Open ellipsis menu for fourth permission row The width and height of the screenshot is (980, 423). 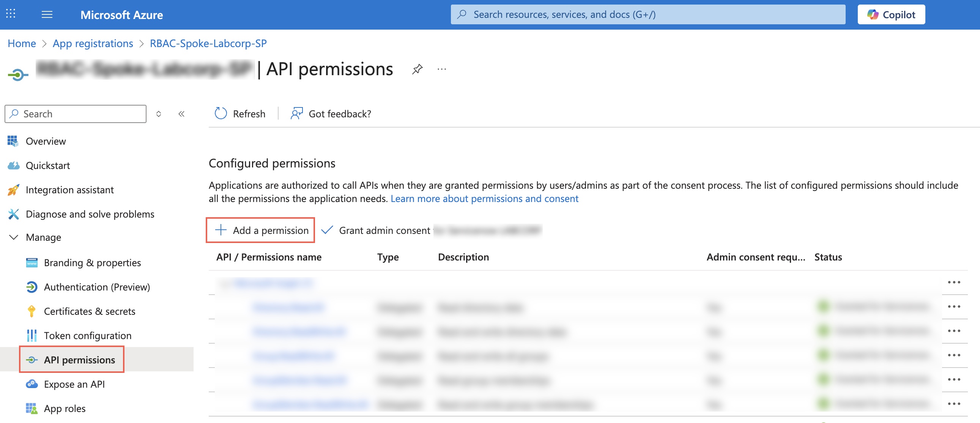(x=954, y=380)
